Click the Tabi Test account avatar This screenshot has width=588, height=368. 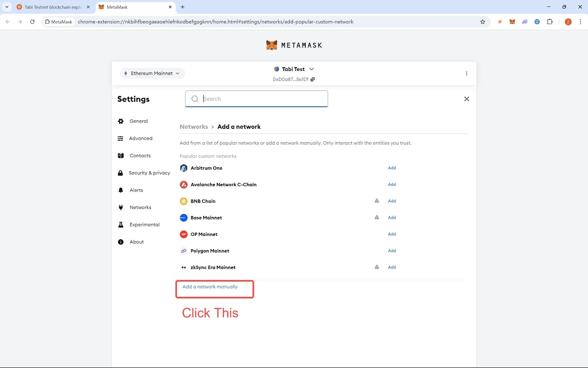coord(276,69)
